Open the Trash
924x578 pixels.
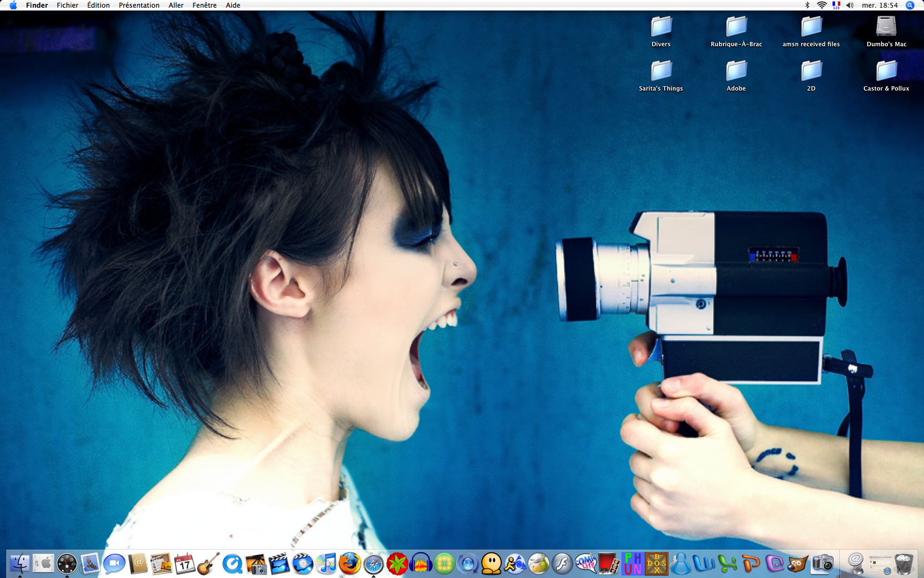[903, 564]
